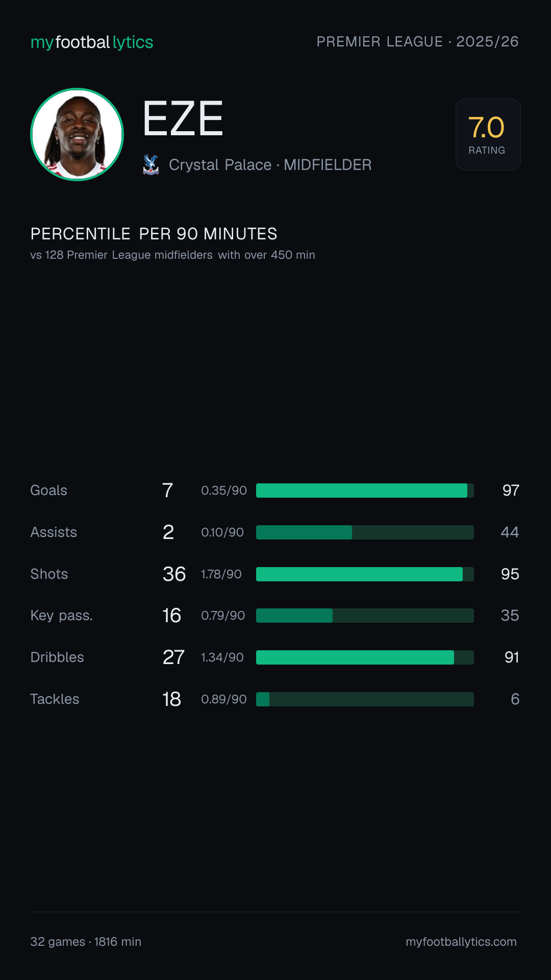Click the Assists percentile bar
The height and width of the screenshot is (980, 551).
(x=365, y=532)
